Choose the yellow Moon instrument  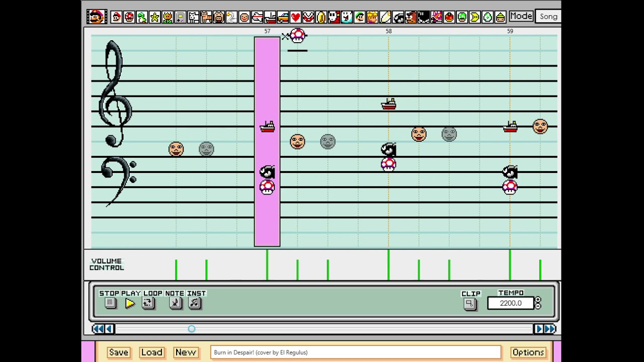coord(475,17)
